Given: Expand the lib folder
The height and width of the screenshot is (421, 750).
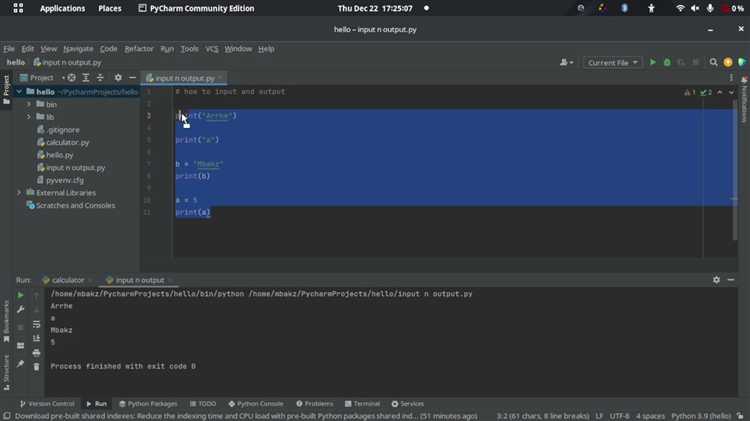Looking at the screenshot, I should (x=28, y=117).
